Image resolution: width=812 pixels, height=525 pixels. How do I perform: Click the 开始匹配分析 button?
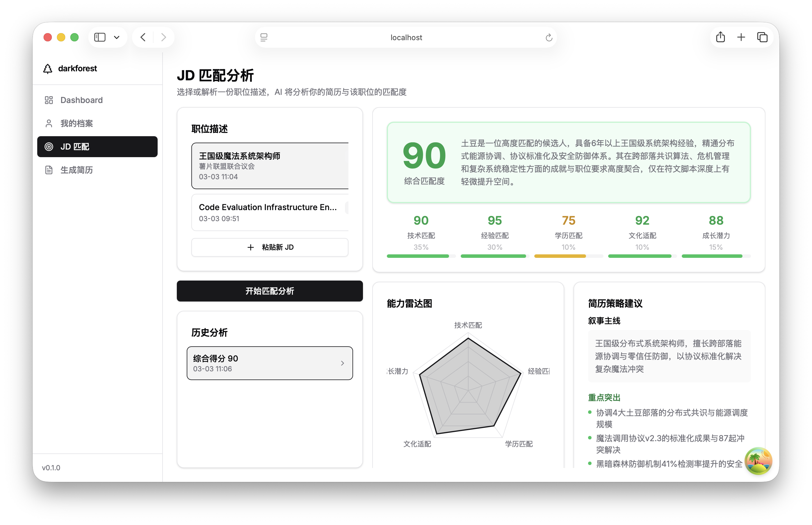coord(269,291)
